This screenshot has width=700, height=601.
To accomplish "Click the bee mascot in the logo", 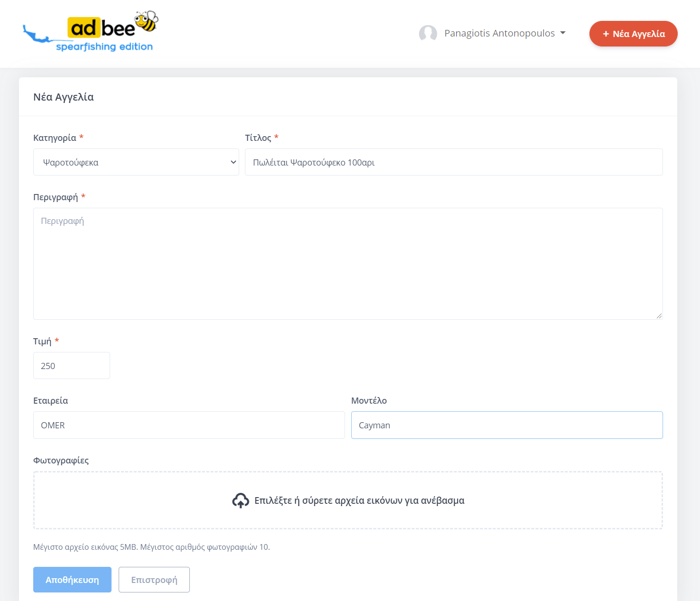I will [146, 21].
